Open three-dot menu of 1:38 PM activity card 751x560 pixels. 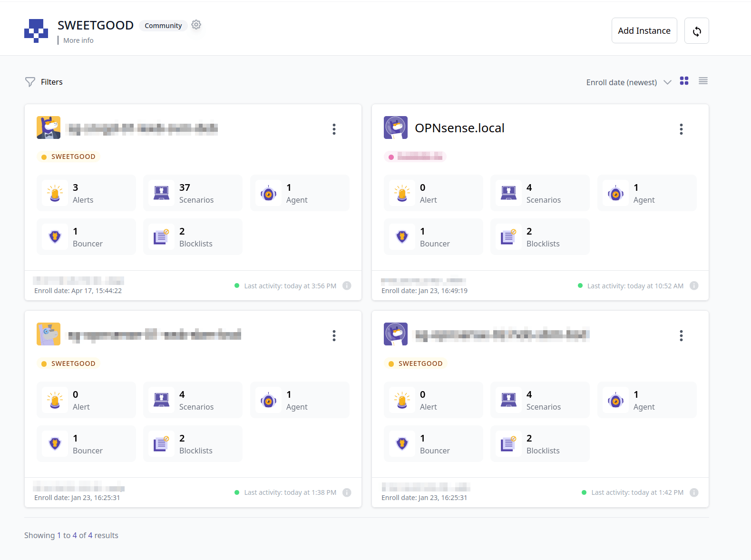[334, 336]
